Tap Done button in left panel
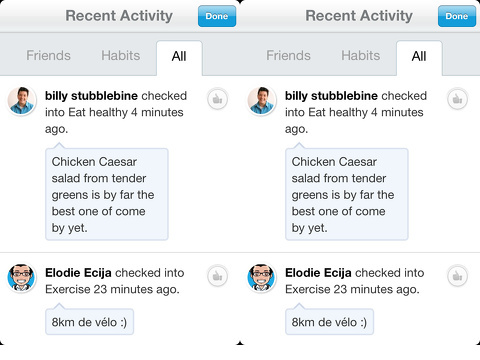 point(217,16)
